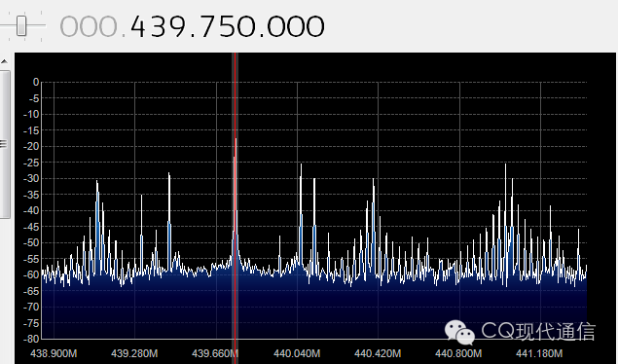This screenshot has width=618, height=364.
Task: Click the left panel vertical scrollbar thumb
Action: point(4,144)
